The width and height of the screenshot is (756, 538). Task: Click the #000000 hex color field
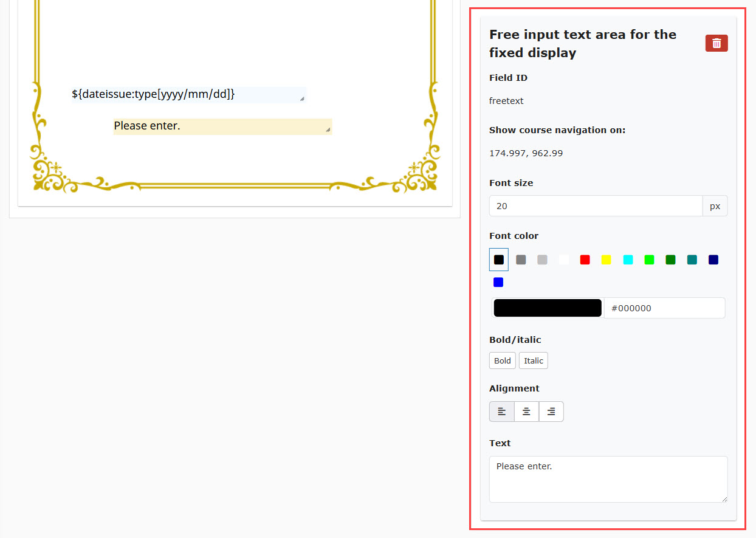point(664,308)
